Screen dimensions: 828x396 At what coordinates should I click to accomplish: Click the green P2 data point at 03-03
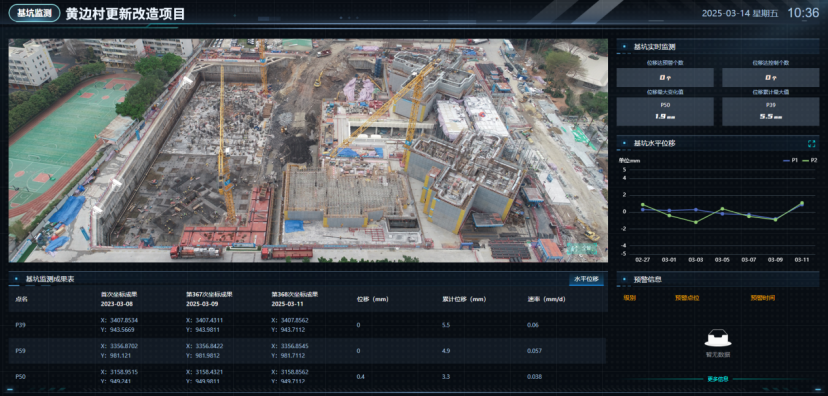[695, 222]
